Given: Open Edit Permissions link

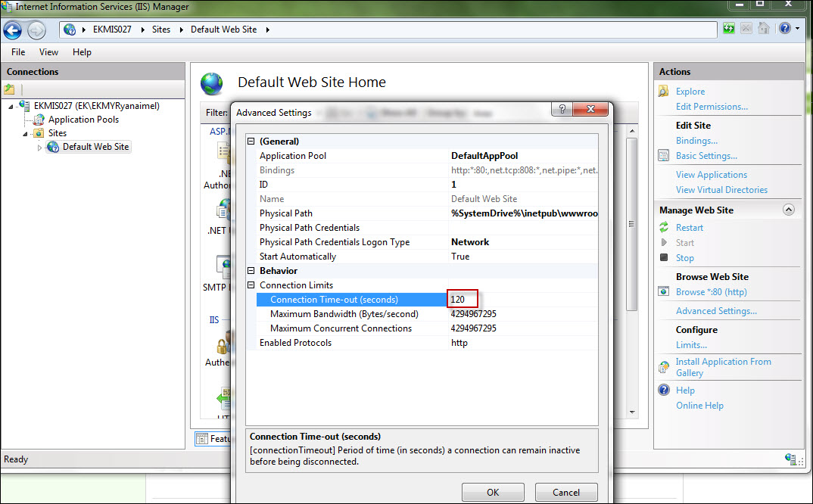Looking at the screenshot, I should (712, 106).
